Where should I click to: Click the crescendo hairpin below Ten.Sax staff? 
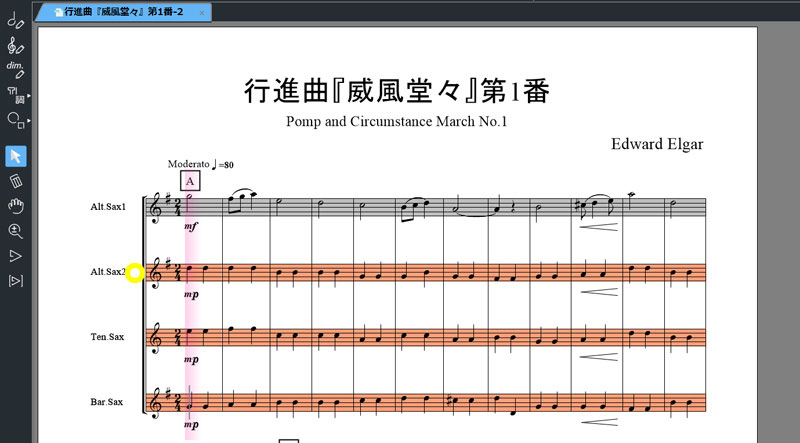[599, 357]
